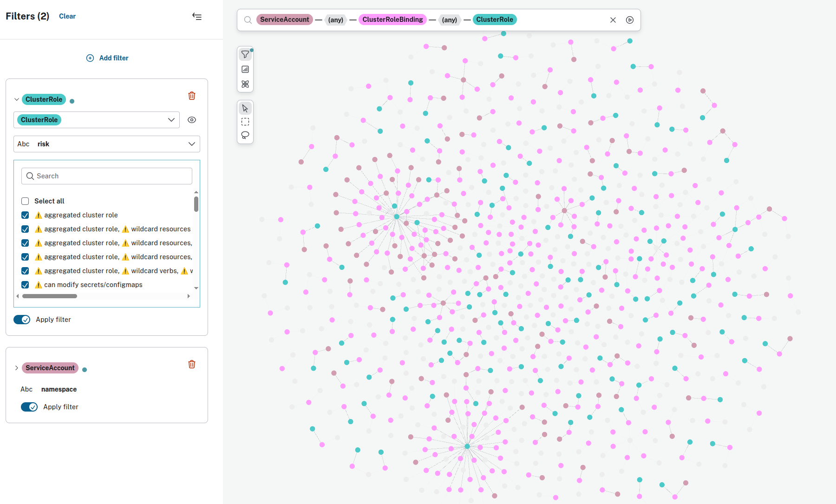This screenshot has height=504, width=836.
Task: Click the atom-shaped graph layout icon
Action: click(245, 85)
